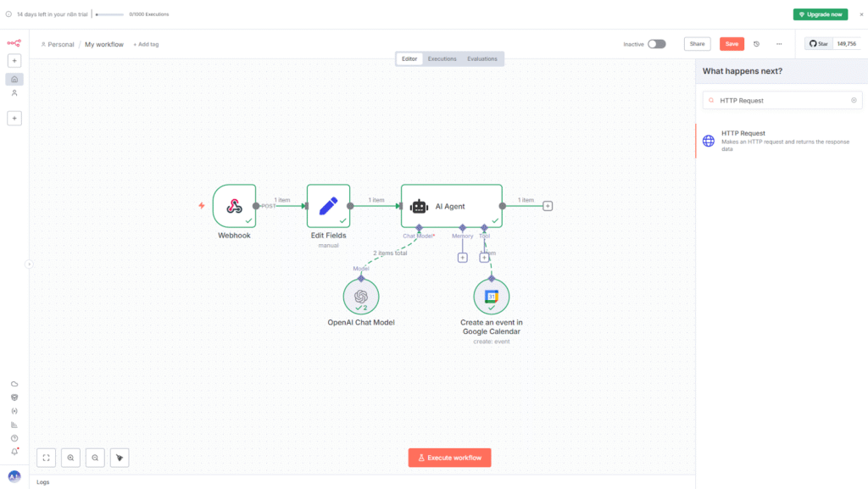Image resolution: width=868 pixels, height=489 pixels.
Task: Click the executions usage progress bar
Action: 109,14
